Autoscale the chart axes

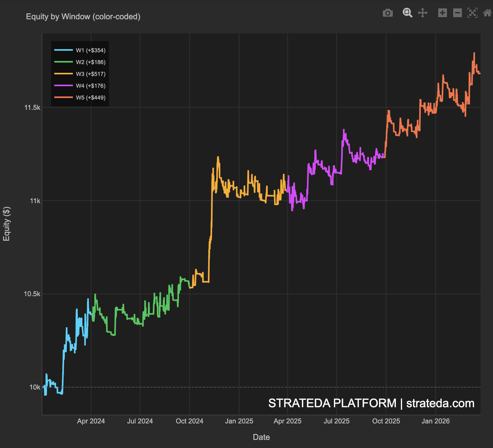click(472, 13)
